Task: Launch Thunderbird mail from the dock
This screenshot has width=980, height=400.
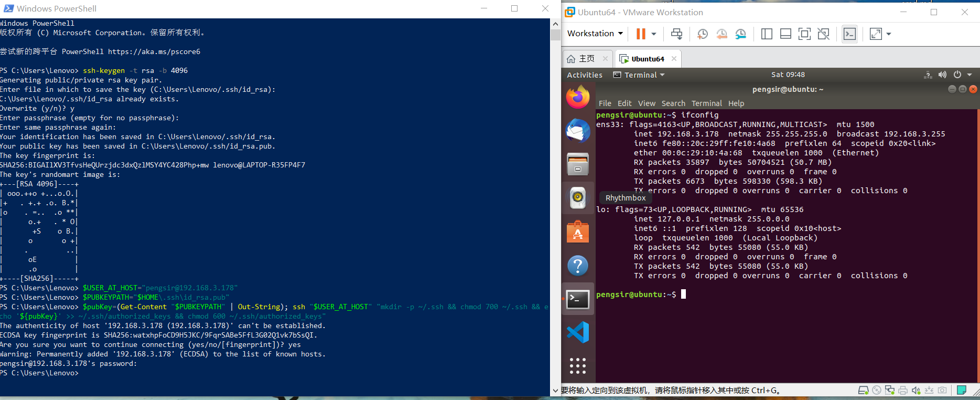Action: coord(578,131)
